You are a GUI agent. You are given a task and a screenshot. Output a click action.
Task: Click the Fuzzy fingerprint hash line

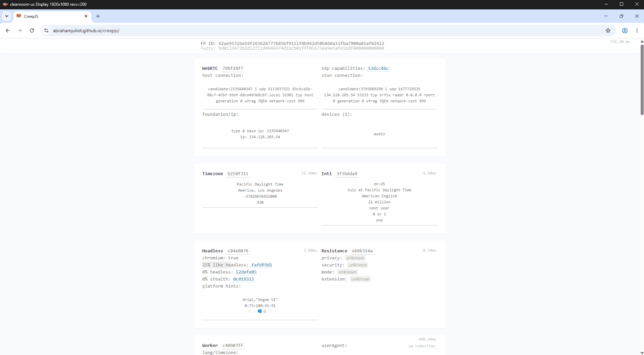pos(292,48)
